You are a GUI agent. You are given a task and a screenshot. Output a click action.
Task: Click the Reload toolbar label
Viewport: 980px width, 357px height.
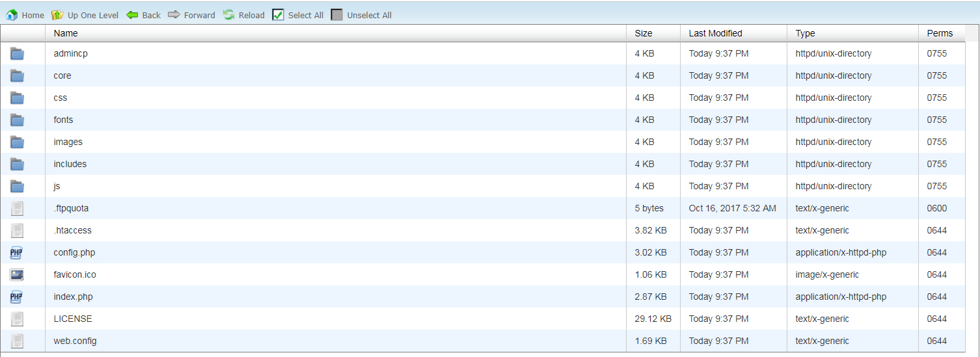(x=252, y=15)
